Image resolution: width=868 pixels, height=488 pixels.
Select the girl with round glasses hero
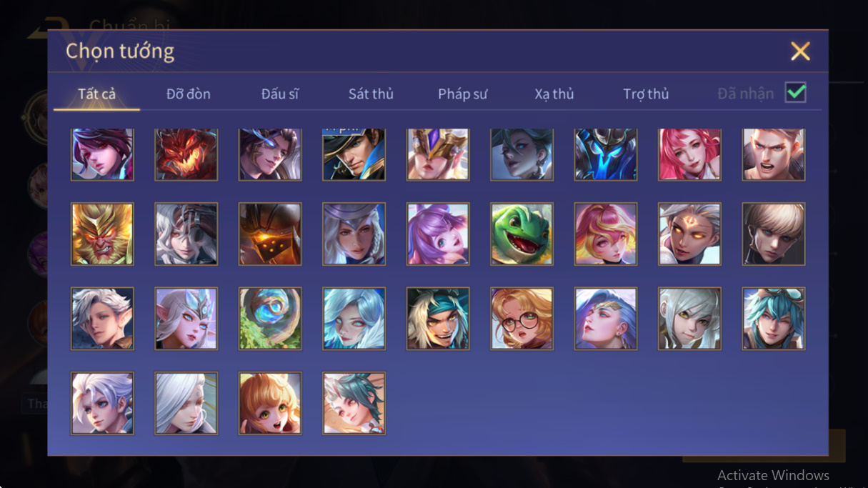click(x=522, y=319)
